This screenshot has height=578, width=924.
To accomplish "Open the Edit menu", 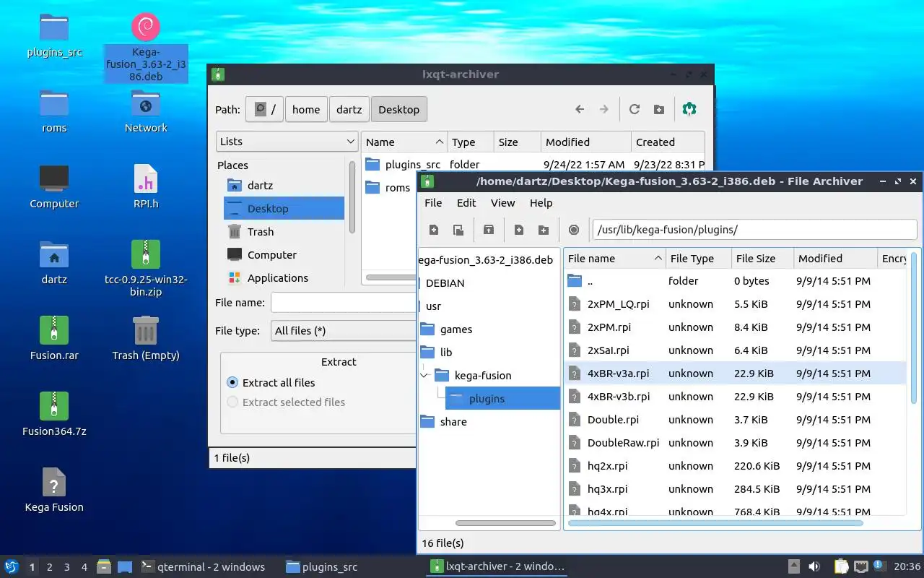I will click(466, 202).
